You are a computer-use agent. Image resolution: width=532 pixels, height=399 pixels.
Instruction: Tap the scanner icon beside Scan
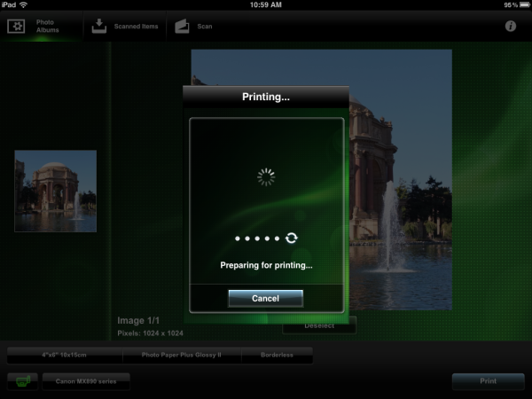pos(182,26)
